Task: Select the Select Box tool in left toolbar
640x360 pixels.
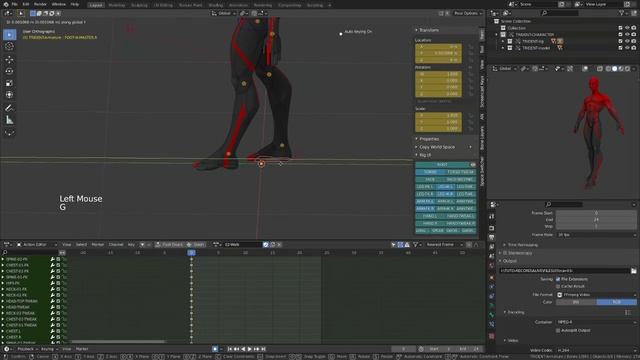Action: click(x=9, y=35)
